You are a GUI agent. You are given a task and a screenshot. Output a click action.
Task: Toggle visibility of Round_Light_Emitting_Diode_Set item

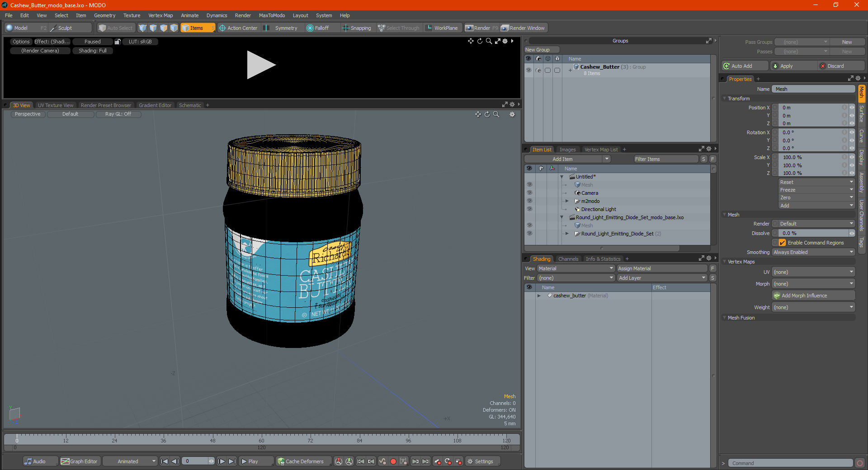pyautogui.click(x=529, y=234)
